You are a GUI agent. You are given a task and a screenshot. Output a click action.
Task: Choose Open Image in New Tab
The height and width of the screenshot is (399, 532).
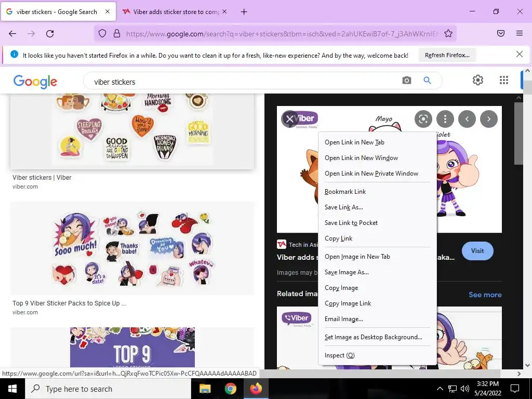[377, 257]
